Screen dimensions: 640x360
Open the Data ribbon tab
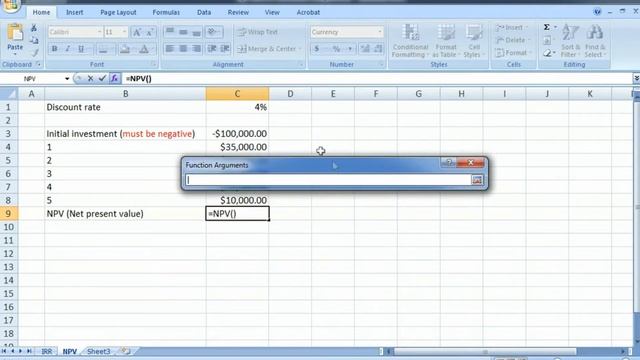tap(204, 12)
